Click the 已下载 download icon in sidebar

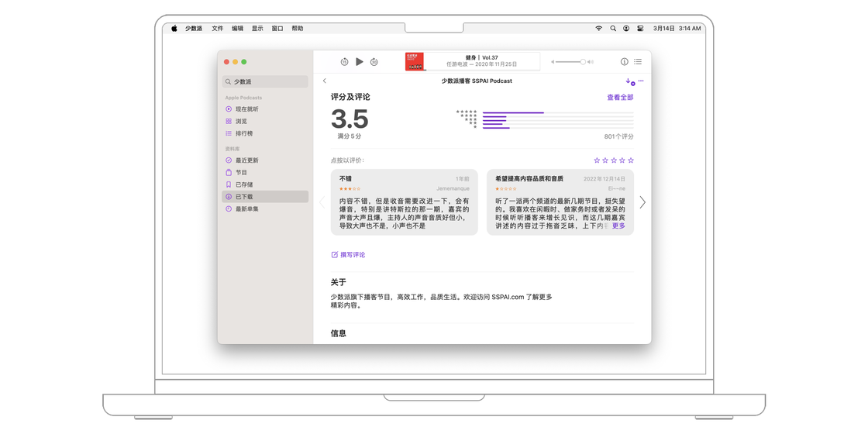(x=229, y=197)
